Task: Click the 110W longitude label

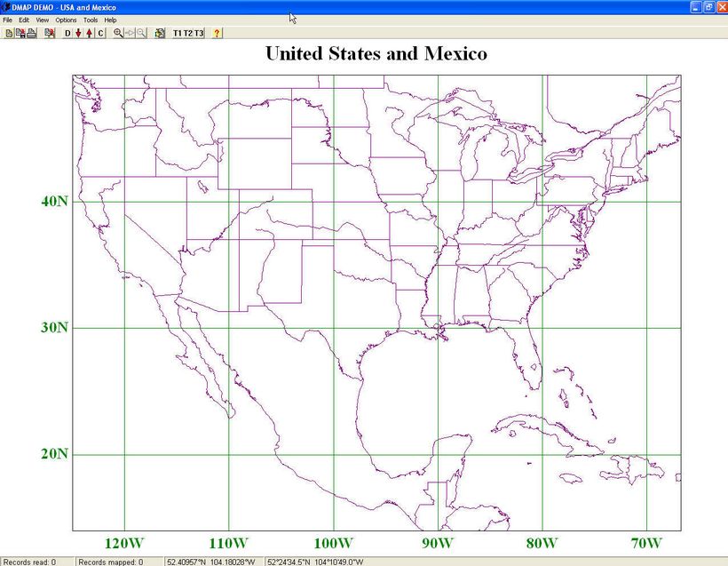Action: tap(228, 543)
